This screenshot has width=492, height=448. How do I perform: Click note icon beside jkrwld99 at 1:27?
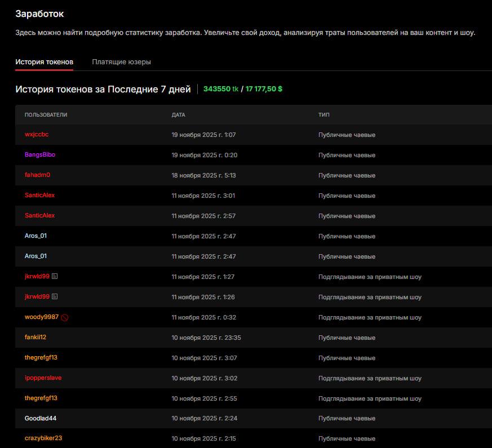55,277
